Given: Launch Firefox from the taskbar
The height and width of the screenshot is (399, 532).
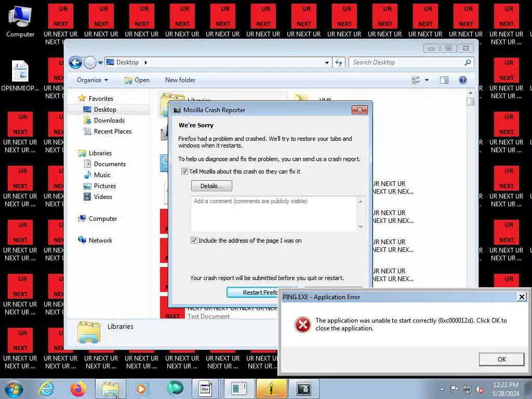Looking at the screenshot, I should [x=78, y=389].
